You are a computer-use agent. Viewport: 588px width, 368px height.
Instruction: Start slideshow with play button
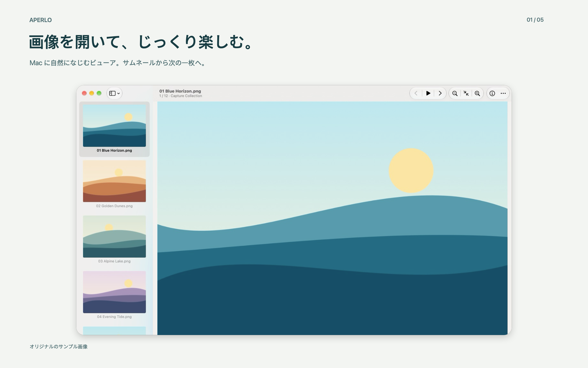[x=428, y=93]
